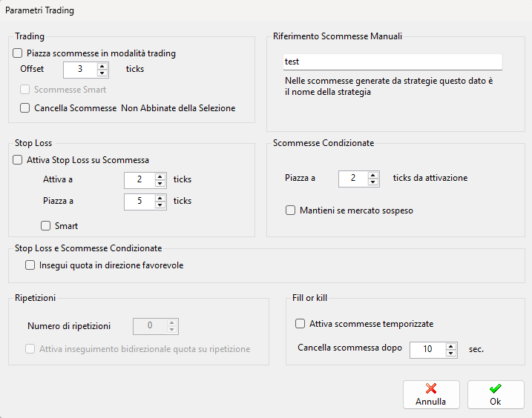Enable the Smart stop loss checkbox

(x=45, y=226)
